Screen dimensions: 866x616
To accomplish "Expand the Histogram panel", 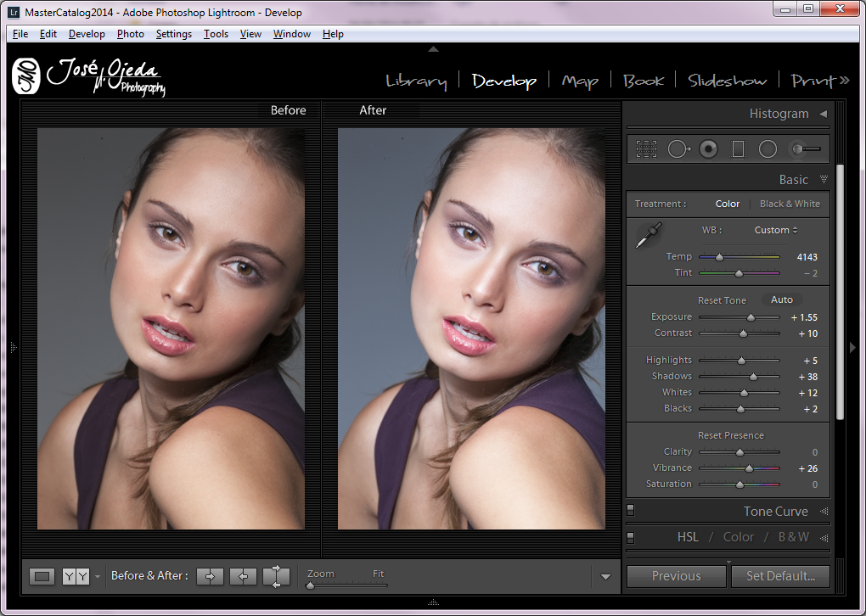I will [x=823, y=114].
